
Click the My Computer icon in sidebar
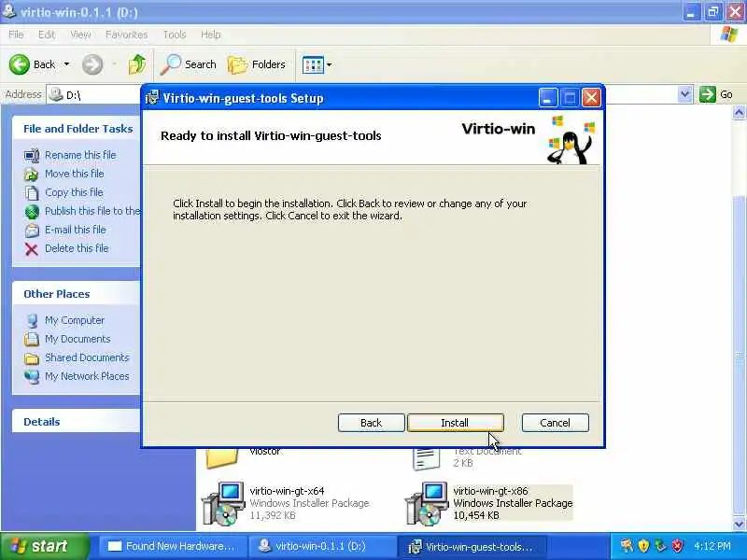point(32,321)
